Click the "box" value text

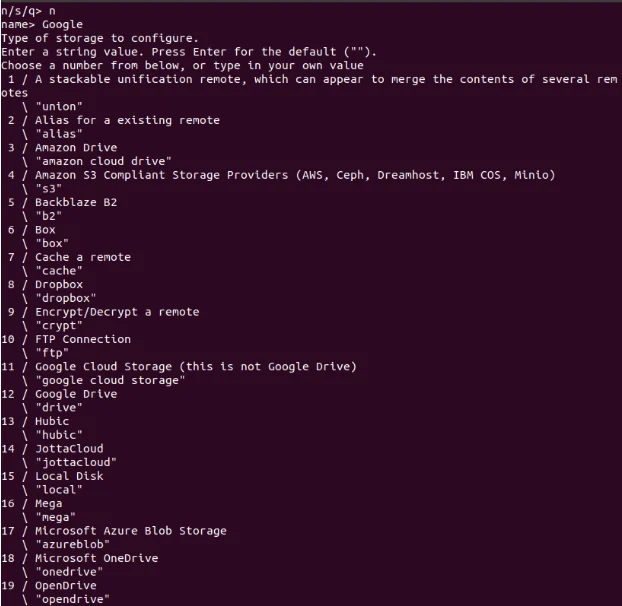[52, 244]
